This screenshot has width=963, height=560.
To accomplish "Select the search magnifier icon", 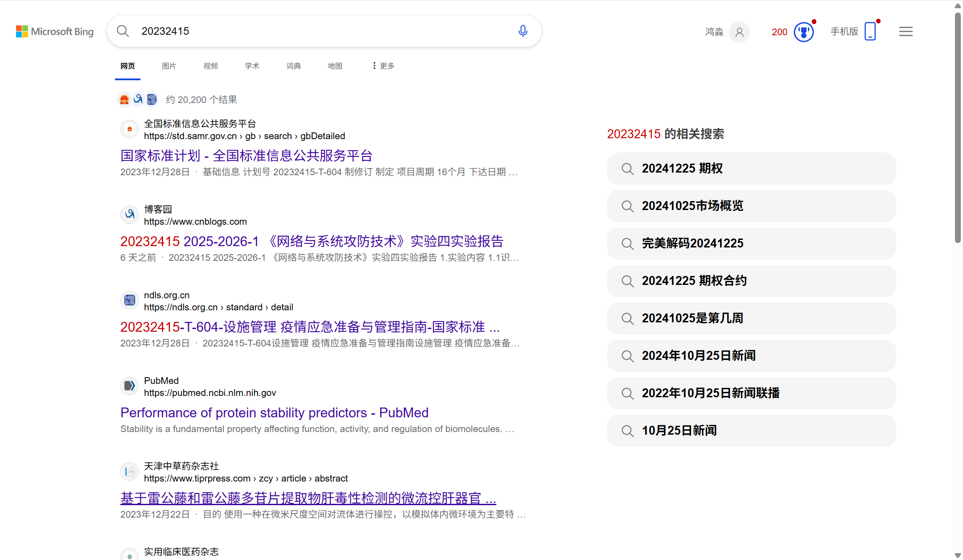I will pyautogui.click(x=123, y=31).
